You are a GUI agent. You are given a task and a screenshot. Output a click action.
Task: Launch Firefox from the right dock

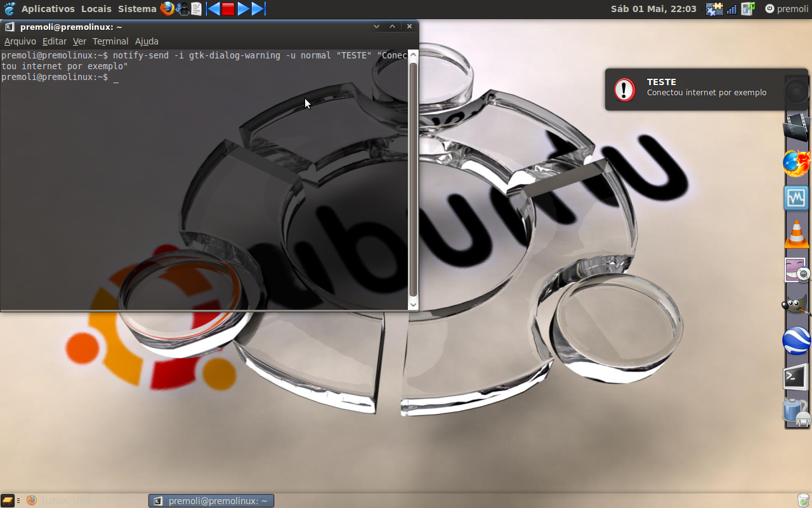coord(797,163)
